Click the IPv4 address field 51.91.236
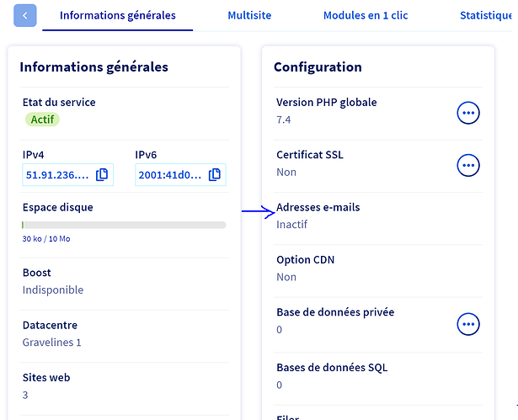The height and width of the screenshot is (420, 518). click(x=67, y=175)
